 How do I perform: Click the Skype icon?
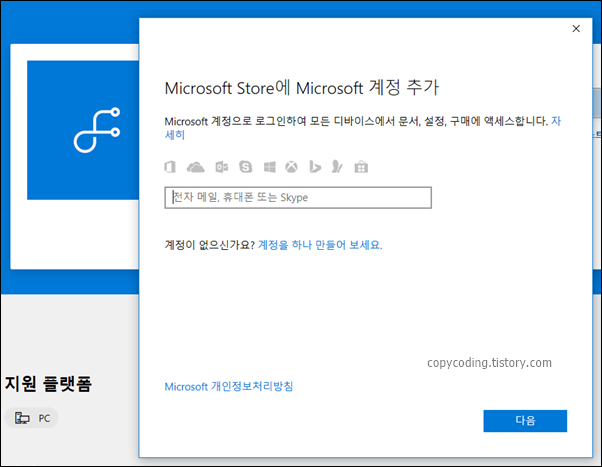click(246, 167)
